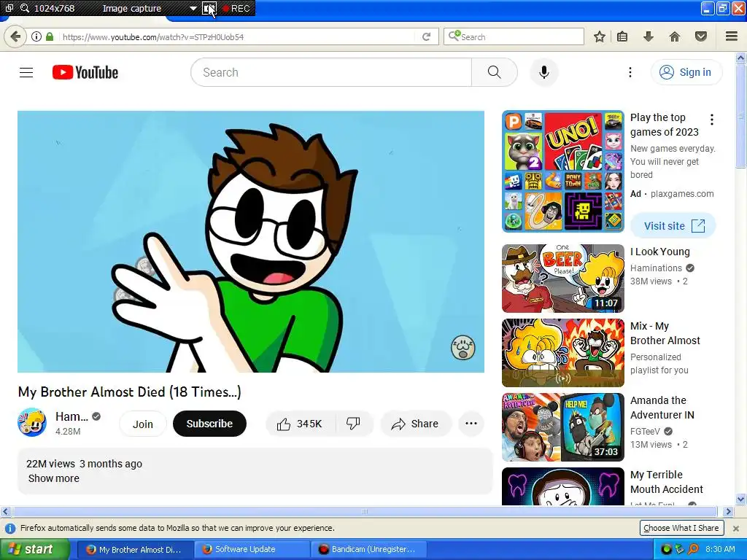Click the plaxgames.com ad domain text

point(682,194)
